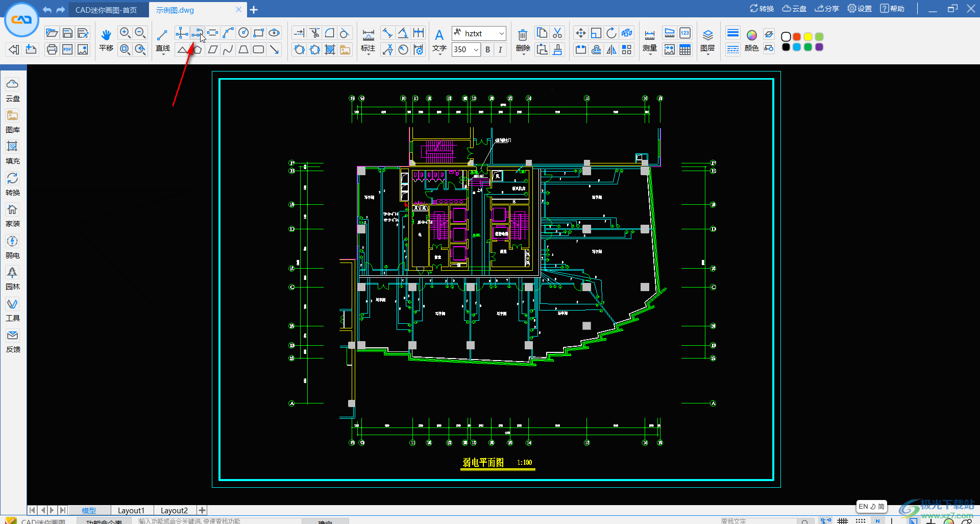The width and height of the screenshot is (980, 524).
Task: Pick the yellow color swatch
Action: tap(808, 37)
